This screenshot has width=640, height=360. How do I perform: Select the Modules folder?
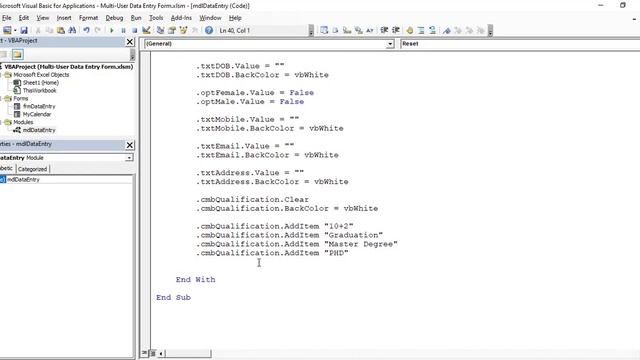(23, 122)
